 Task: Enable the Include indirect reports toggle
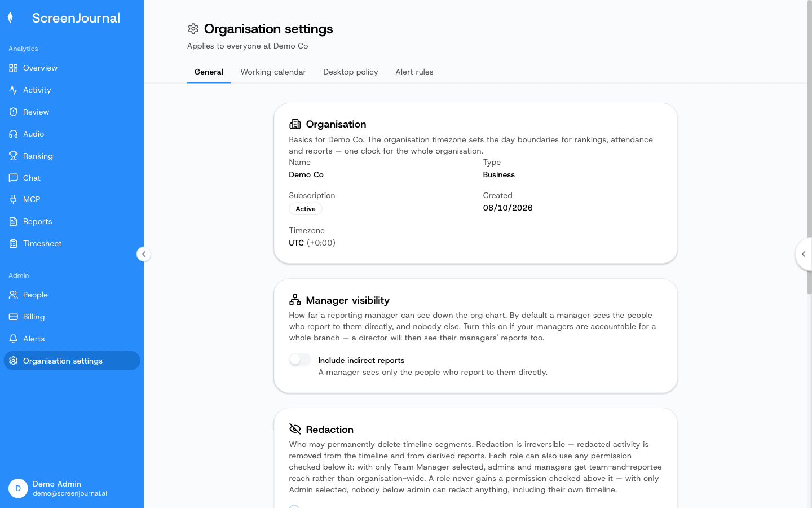300,360
